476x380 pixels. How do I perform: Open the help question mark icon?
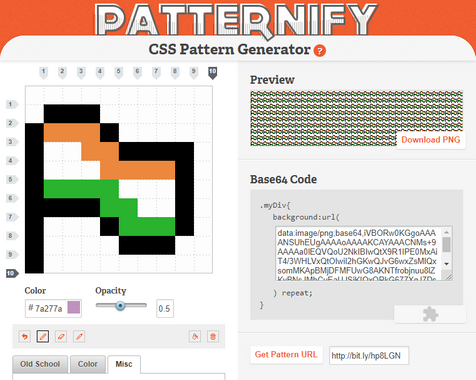point(320,51)
